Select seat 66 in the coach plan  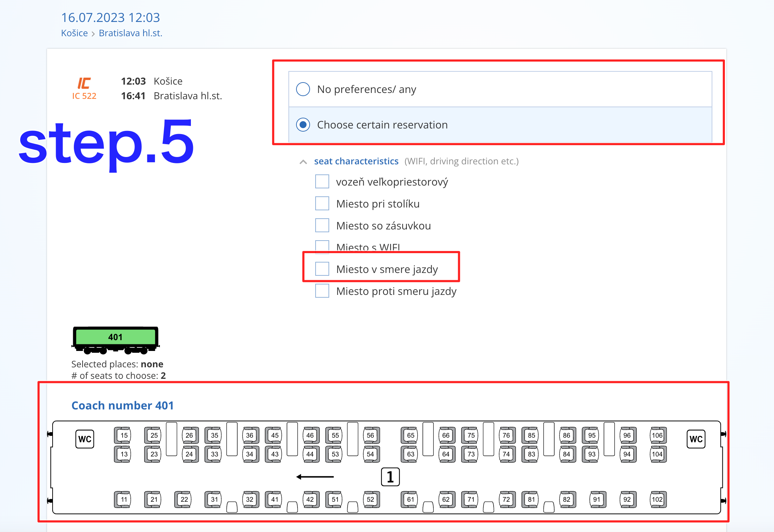pyautogui.click(x=447, y=435)
